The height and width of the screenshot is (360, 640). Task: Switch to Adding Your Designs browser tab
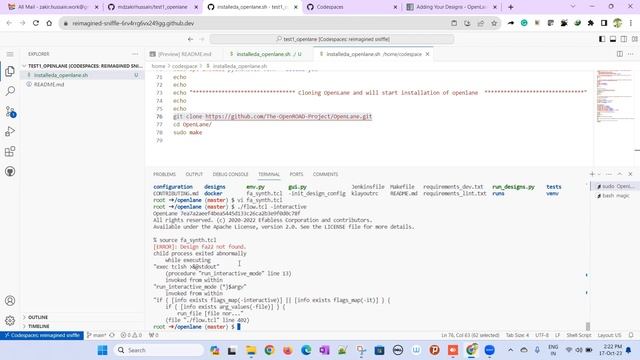point(452,7)
